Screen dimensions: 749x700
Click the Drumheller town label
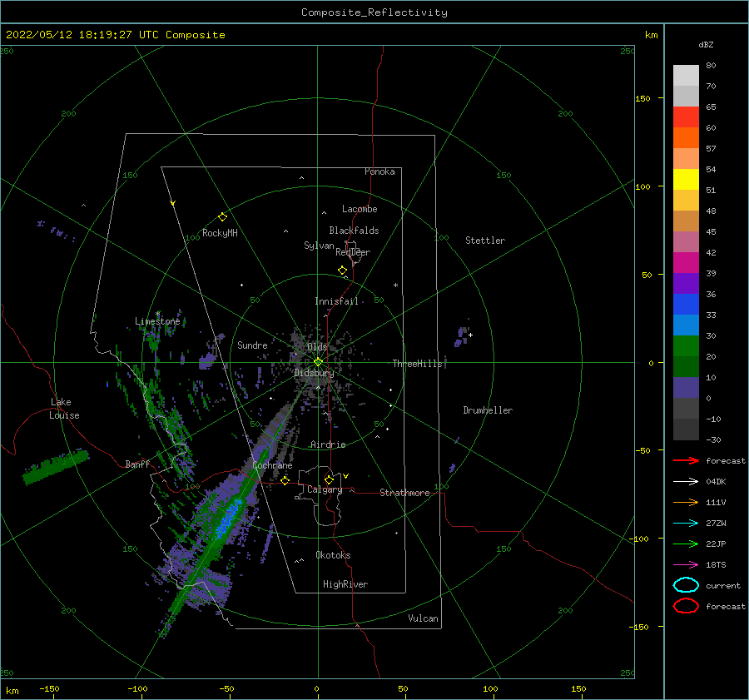coord(488,410)
